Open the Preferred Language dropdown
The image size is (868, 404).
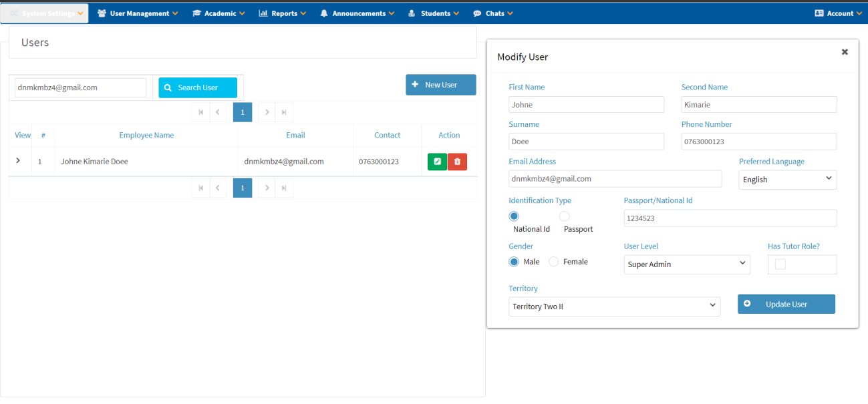tap(787, 180)
